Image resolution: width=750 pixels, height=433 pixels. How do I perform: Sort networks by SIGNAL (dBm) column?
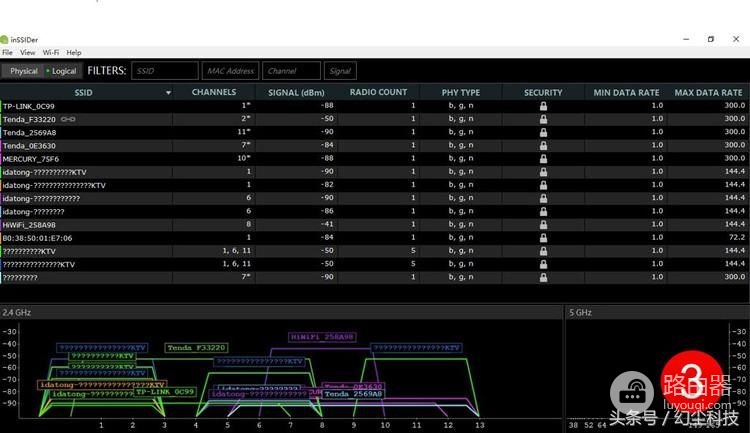[296, 93]
